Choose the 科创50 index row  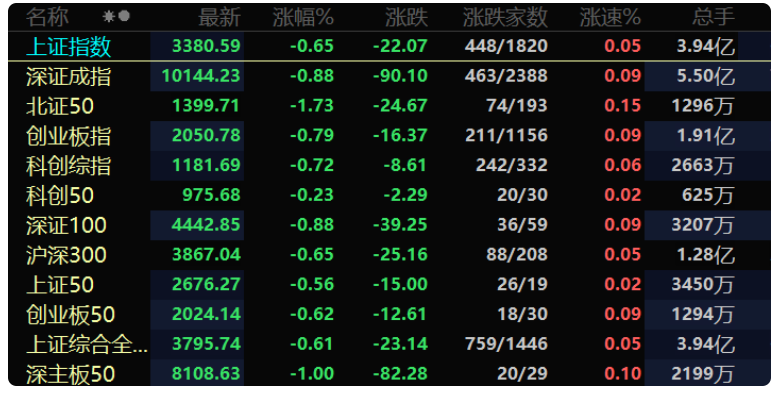tap(389, 196)
